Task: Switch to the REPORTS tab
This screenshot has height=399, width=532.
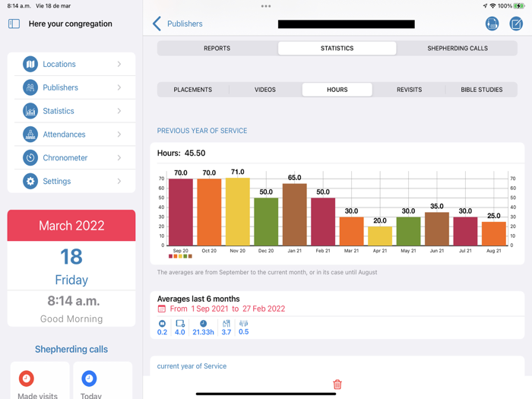Action: 217,48
